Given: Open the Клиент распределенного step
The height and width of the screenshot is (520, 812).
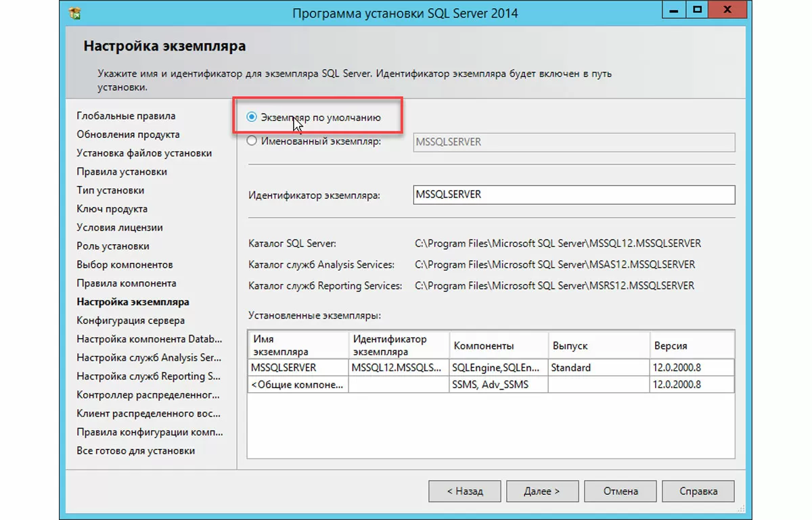Looking at the screenshot, I should [148, 413].
